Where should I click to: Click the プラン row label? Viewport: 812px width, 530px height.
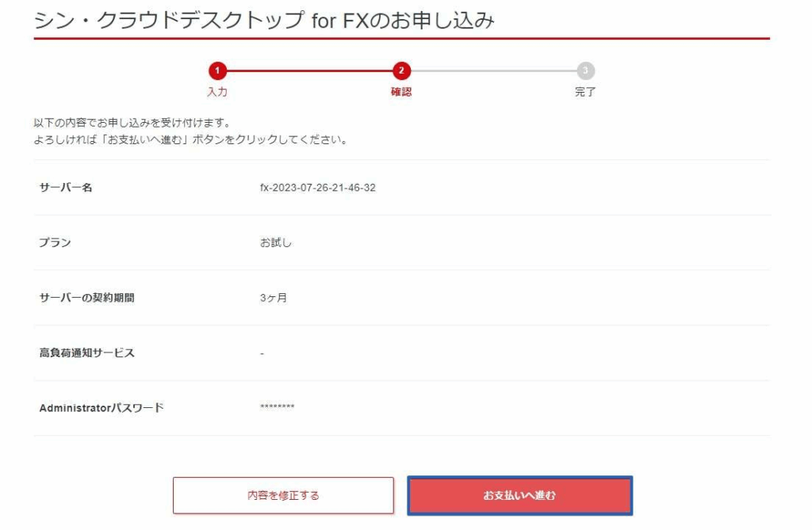(x=55, y=242)
